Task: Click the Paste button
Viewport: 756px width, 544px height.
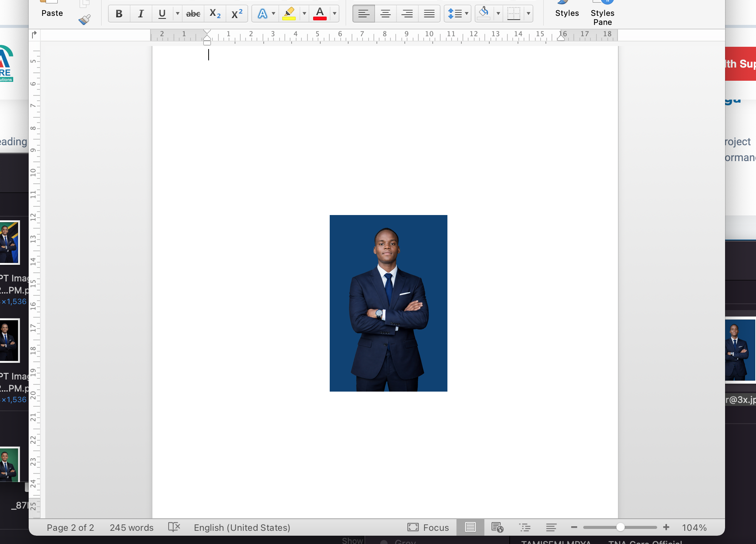Action: pos(52,11)
